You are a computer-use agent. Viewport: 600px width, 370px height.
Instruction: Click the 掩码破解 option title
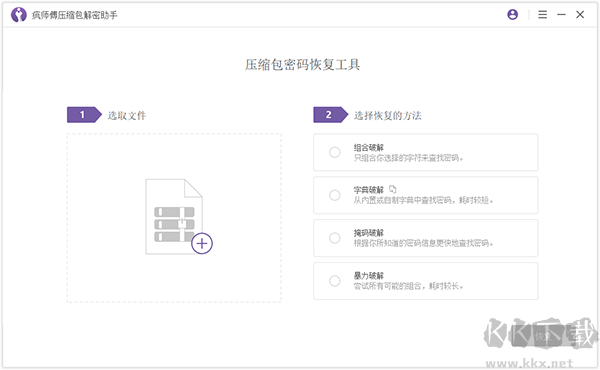368,233
